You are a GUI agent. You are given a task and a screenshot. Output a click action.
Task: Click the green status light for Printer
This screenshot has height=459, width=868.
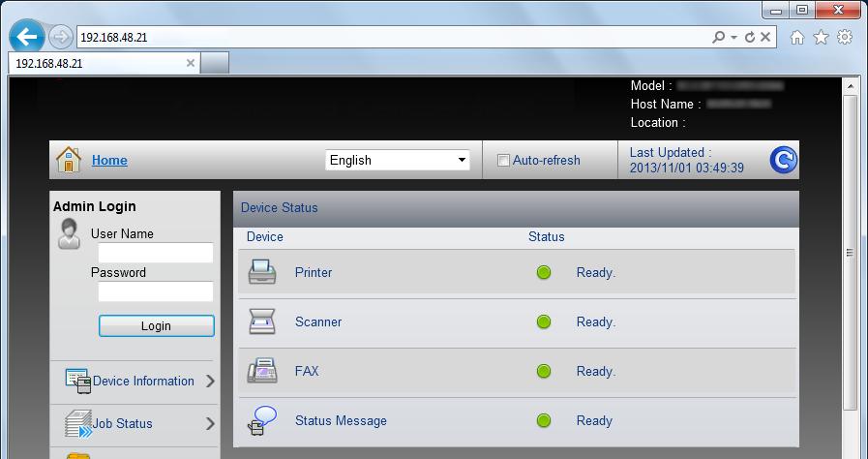click(x=544, y=272)
